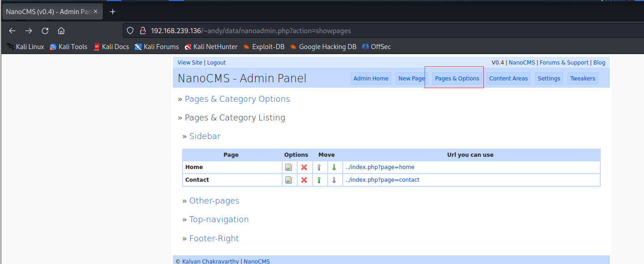Click the Options column header
Image resolution: width=644 pixels, height=264 pixels.
point(296,155)
